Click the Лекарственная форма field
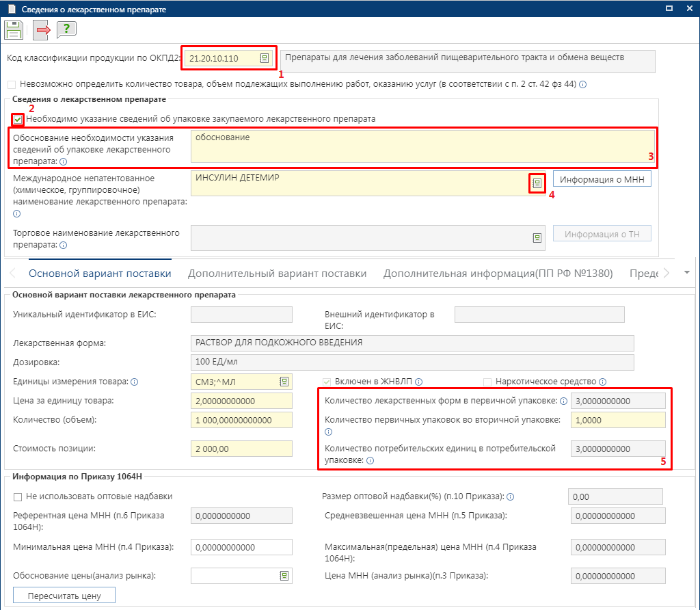The width and height of the screenshot is (700, 610). coord(412,343)
